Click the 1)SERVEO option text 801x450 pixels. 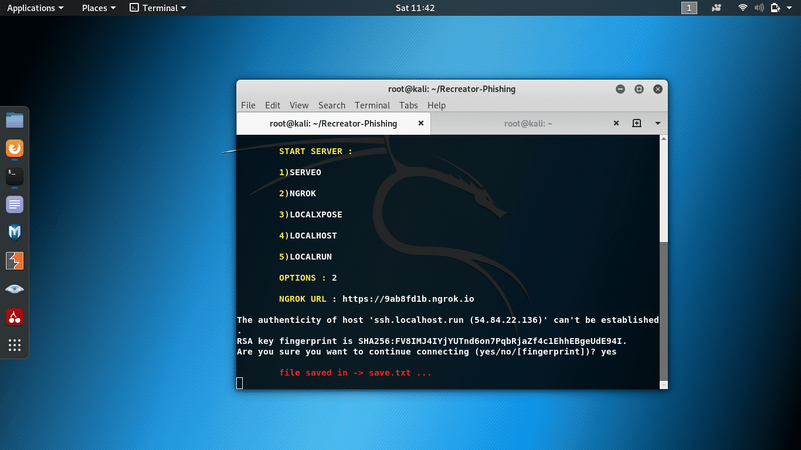point(300,172)
